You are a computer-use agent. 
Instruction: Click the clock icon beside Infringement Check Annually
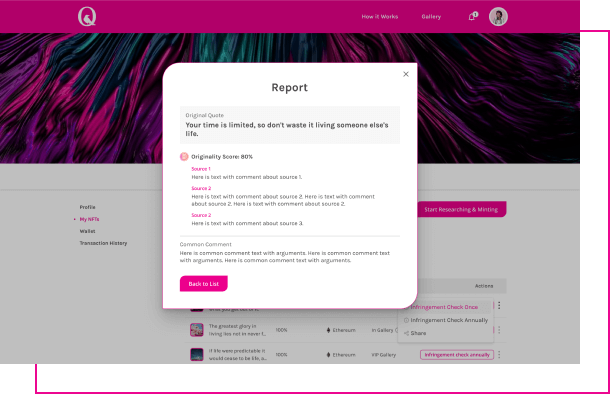tap(406, 320)
